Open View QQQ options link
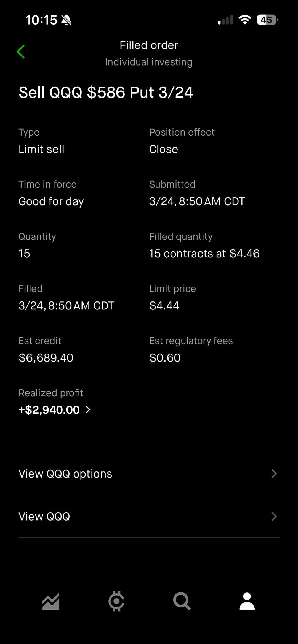The image size is (298, 644). (x=65, y=474)
